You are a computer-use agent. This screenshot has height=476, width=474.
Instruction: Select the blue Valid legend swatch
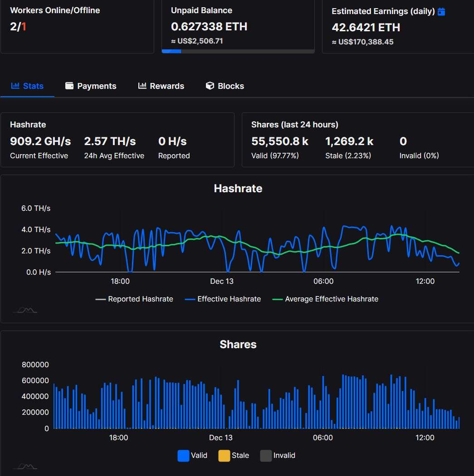coord(183,456)
